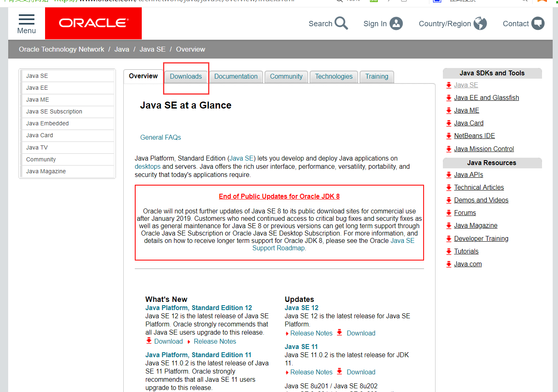Open Demos and Videos resource link
558x392 pixels.
[x=481, y=200]
